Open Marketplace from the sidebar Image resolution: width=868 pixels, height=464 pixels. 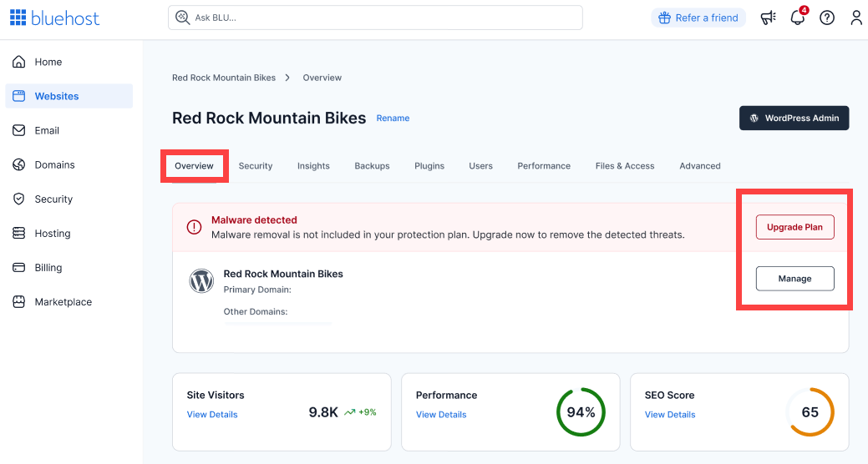pos(69,301)
